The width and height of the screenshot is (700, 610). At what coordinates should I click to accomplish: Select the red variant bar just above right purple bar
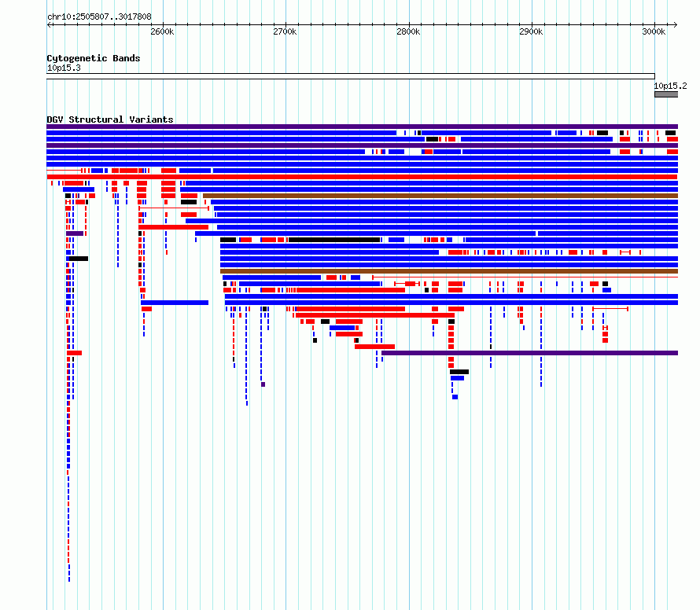coord(374,347)
